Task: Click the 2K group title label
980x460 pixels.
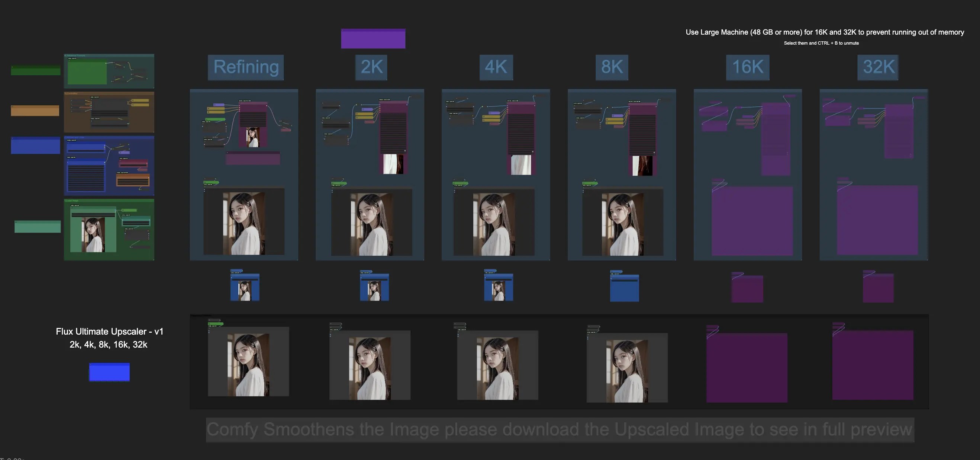Action: tap(371, 67)
